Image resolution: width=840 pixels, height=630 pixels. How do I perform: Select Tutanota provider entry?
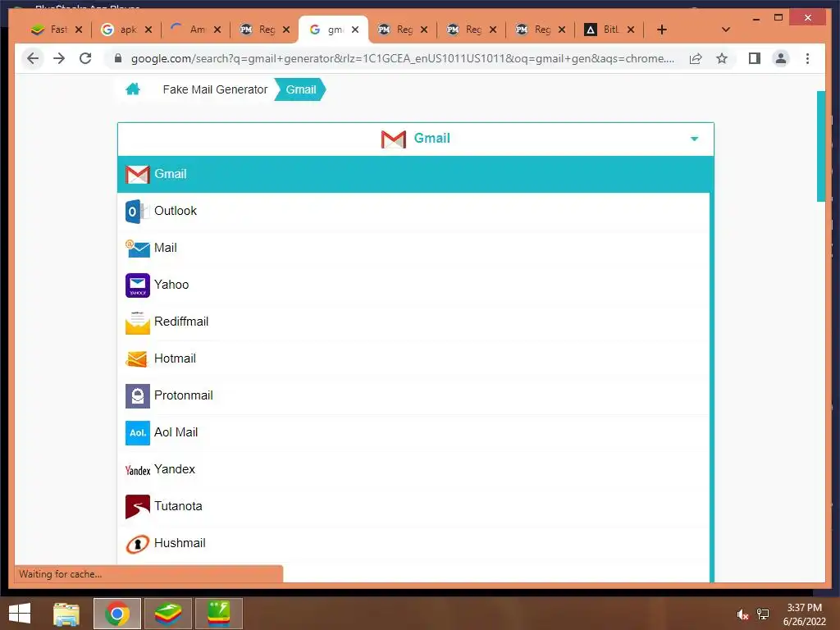point(413,507)
